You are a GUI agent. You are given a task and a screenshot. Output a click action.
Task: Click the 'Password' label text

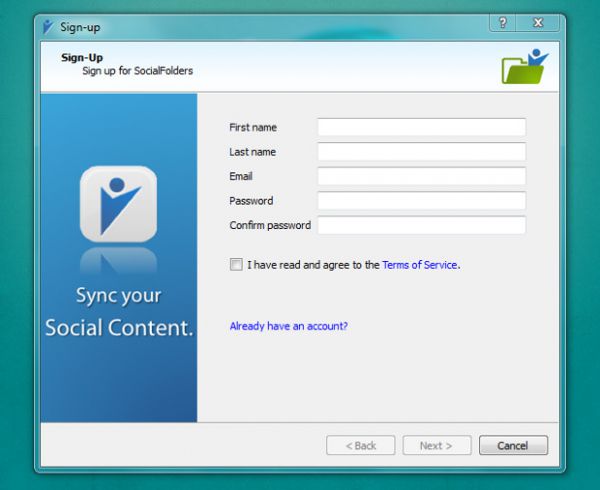pyautogui.click(x=251, y=201)
